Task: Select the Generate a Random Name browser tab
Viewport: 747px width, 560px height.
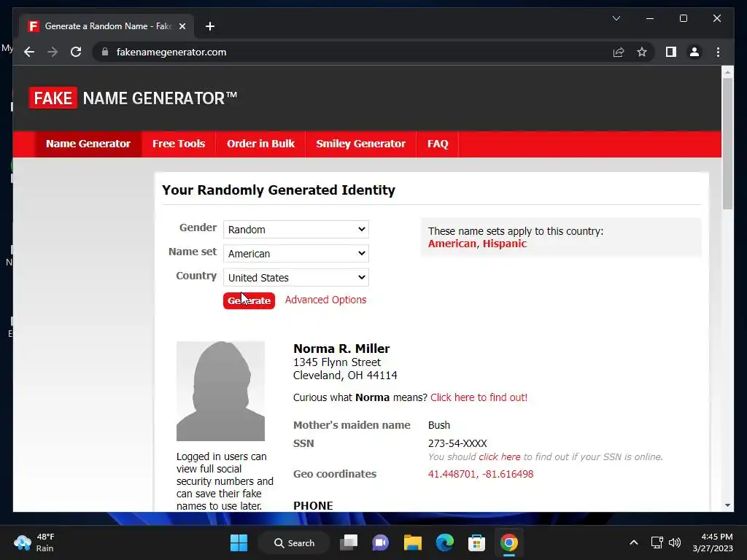Action: click(107, 26)
